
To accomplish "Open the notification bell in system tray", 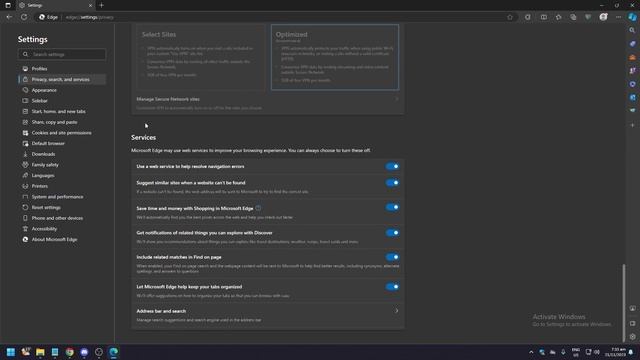I will (x=631, y=352).
